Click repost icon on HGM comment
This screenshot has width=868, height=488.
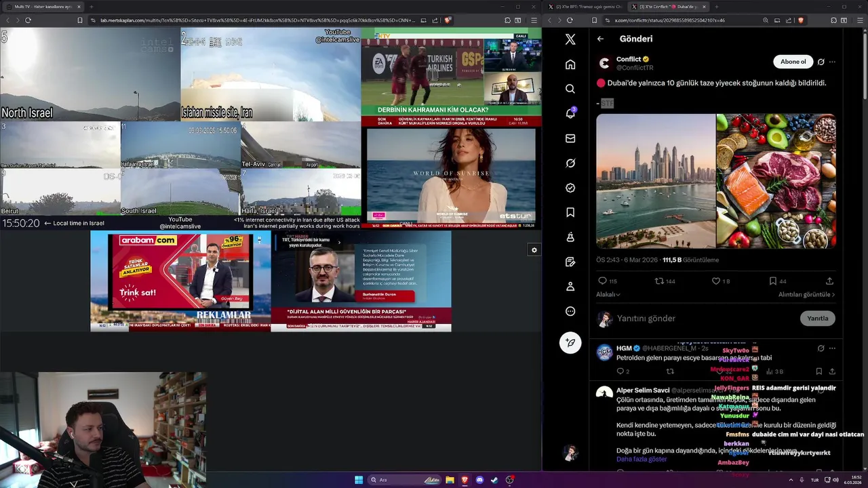pyautogui.click(x=670, y=371)
